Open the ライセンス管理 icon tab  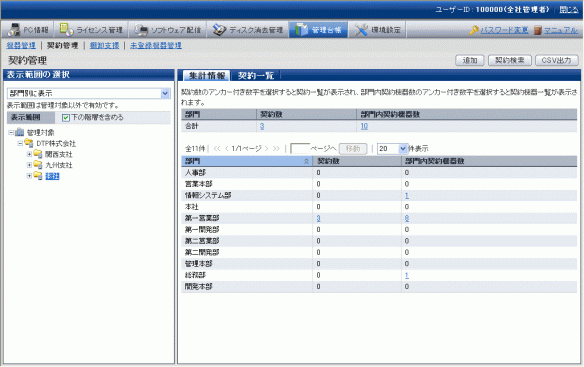tap(67, 29)
